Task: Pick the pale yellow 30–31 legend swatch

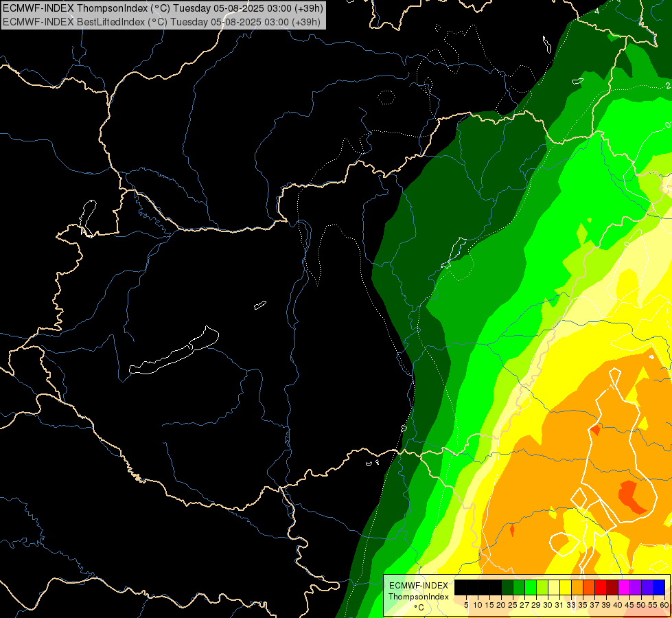Action: [554, 587]
